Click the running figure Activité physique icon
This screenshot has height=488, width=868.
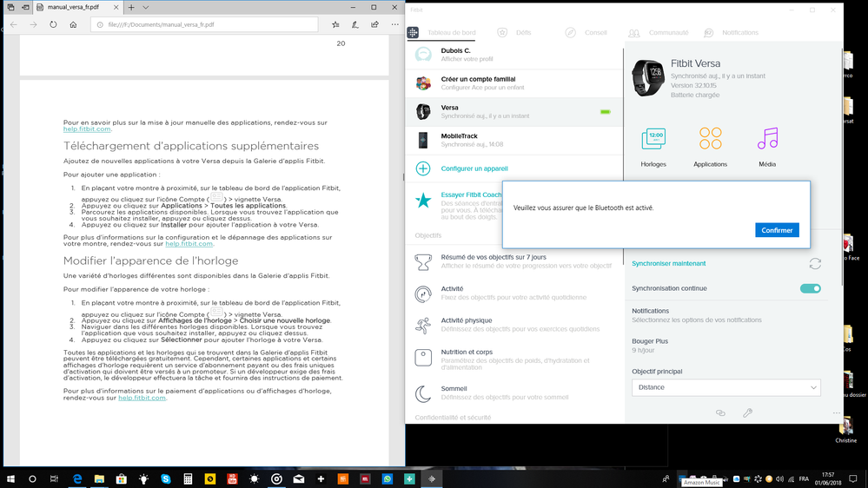[423, 326]
